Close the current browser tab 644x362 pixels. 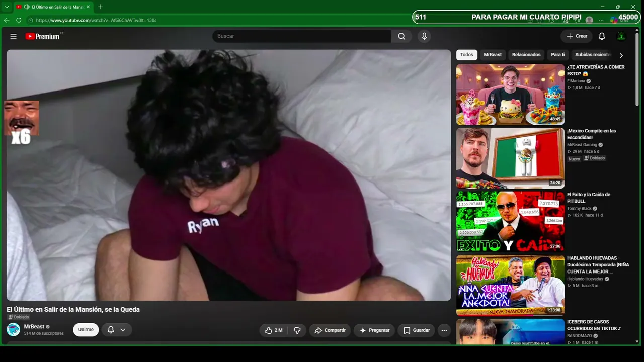[x=89, y=7]
